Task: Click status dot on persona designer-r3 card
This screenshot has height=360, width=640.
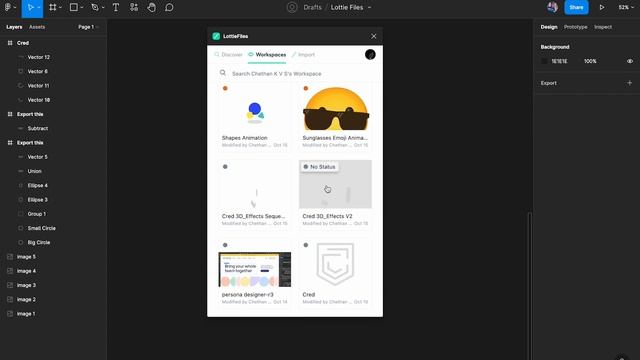Action: (x=225, y=245)
